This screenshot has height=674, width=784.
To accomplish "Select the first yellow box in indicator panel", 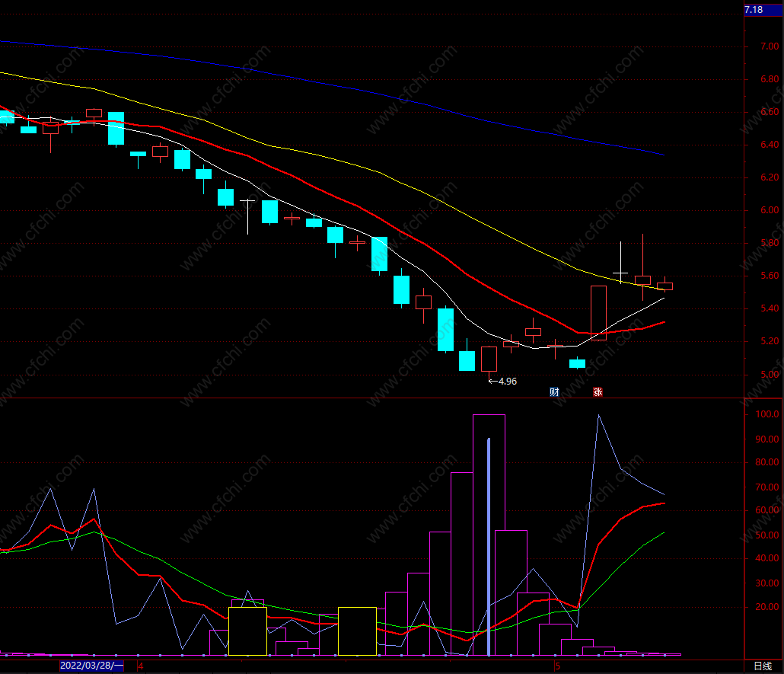I will [247, 631].
